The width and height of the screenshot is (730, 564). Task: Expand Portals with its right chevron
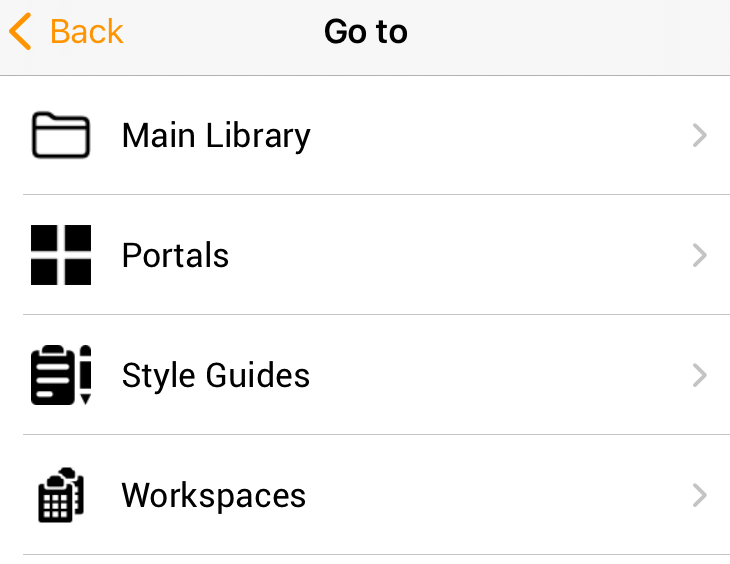coord(700,255)
